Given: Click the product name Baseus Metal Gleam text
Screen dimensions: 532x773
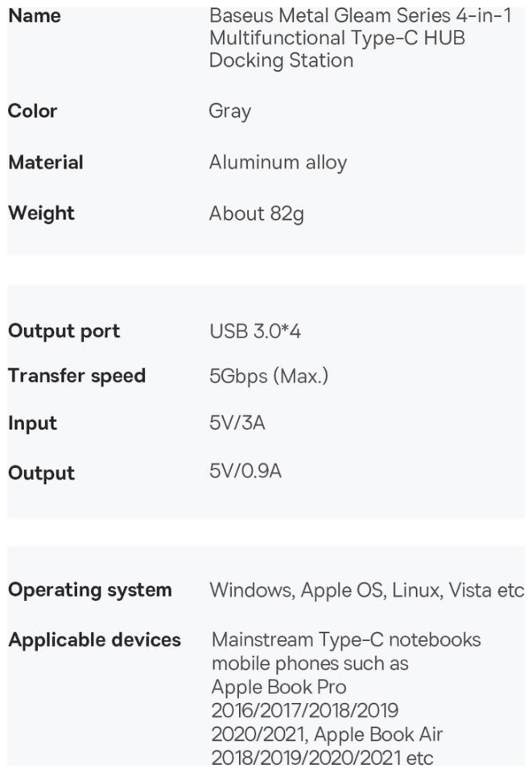Looking at the screenshot, I should click(360, 37).
